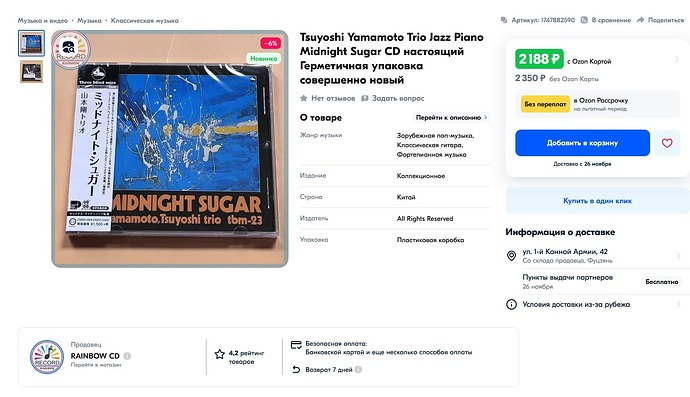Expand Условия доставки из-за рубежа chevron

[x=679, y=304]
